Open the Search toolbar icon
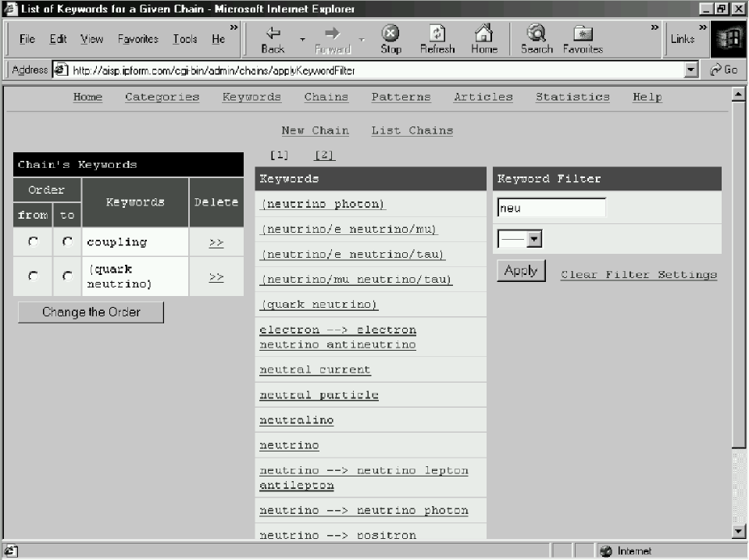The width and height of the screenshot is (749, 560). tap(537, 33)
